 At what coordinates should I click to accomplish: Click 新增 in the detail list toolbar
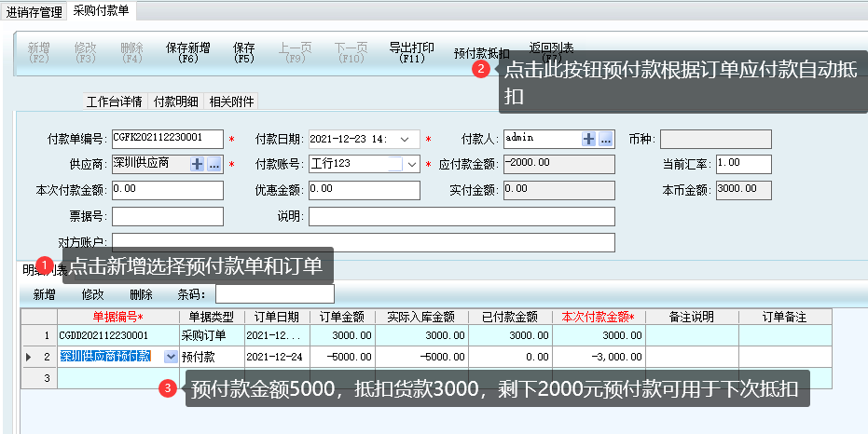pos(44,294)
